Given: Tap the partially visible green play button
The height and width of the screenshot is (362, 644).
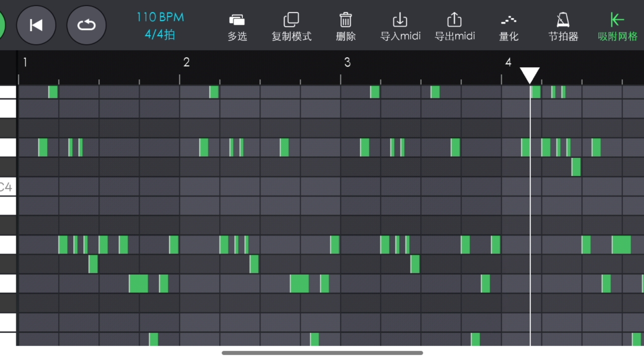Looking at the screenshot, I should pyautogui.click(x=2, y=25).
